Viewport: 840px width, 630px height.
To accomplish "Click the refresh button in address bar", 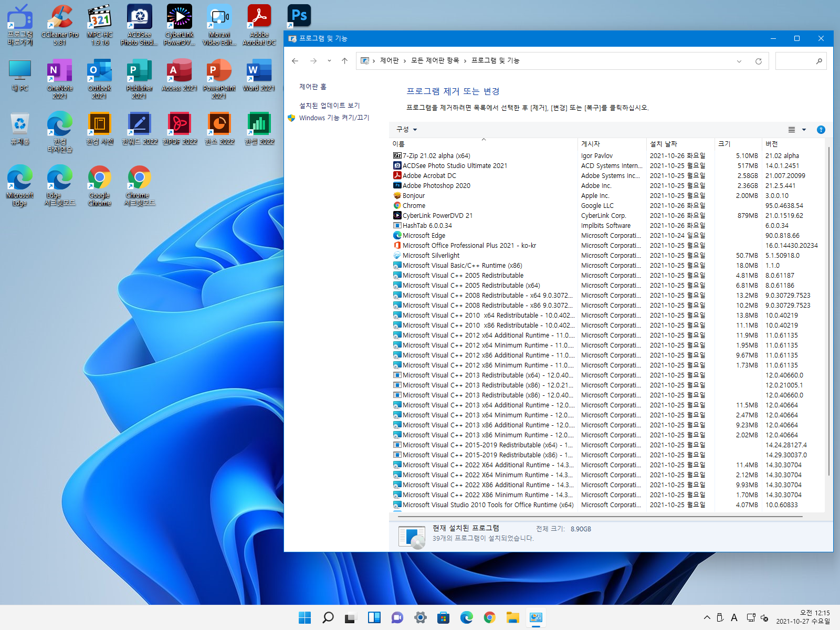I will pos(759,61).
